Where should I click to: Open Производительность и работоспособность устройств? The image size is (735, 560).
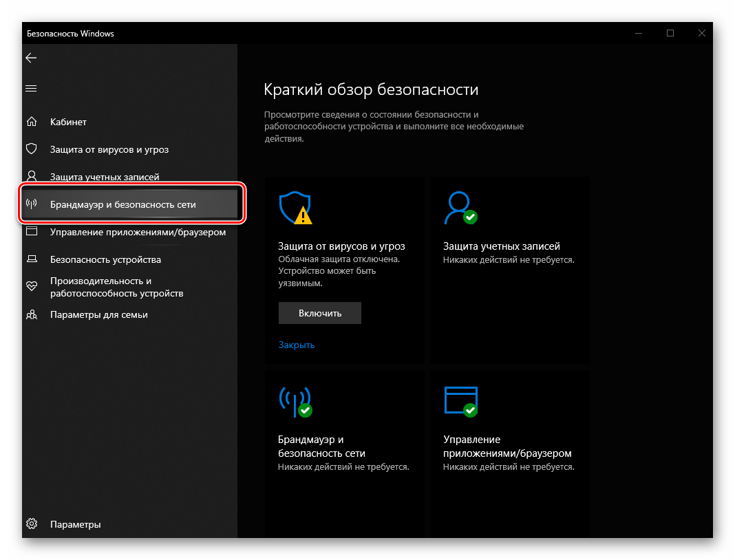(130, 288)
